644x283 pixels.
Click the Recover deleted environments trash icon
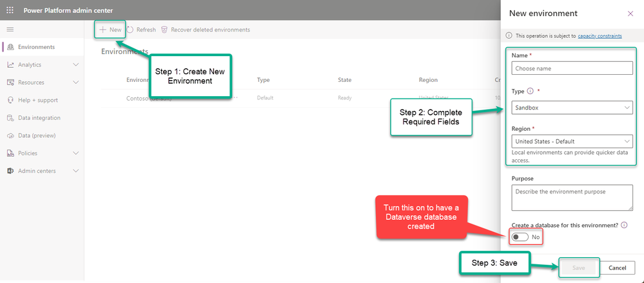[x=164, y=30]
